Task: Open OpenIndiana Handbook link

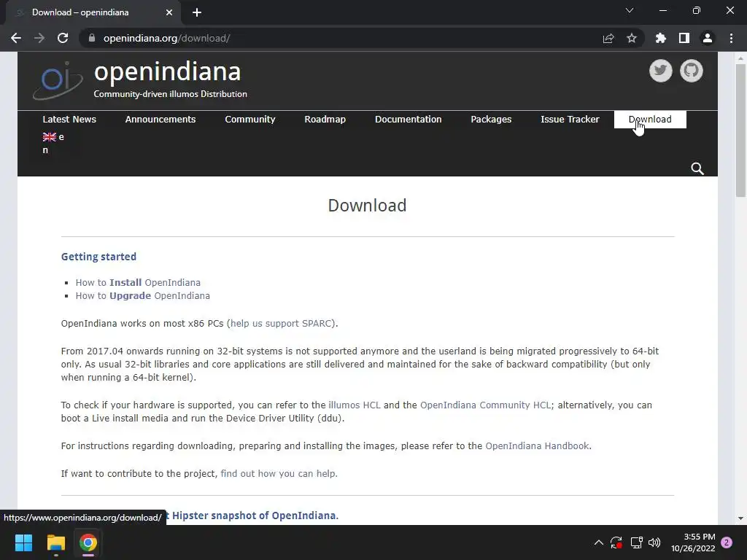Action: pos(537,446)
